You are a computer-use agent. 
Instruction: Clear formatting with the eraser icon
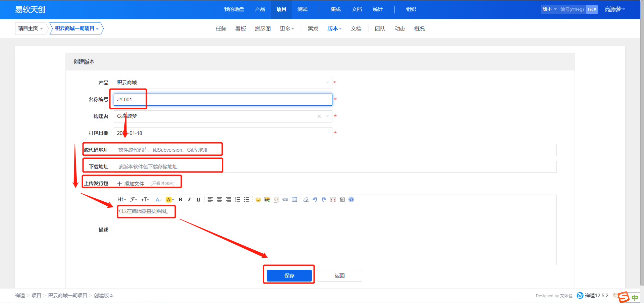(306, 200)
